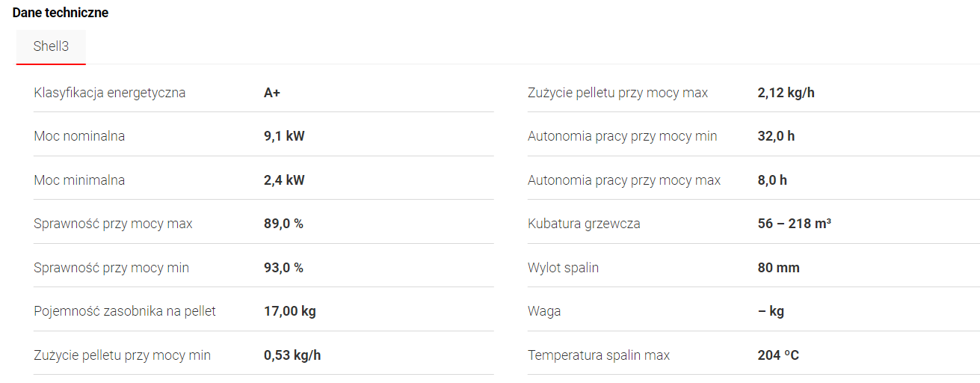Click the Klasyfikacja energetyczna label
Viewport: 980px width, 383px height.
(110, 93)
